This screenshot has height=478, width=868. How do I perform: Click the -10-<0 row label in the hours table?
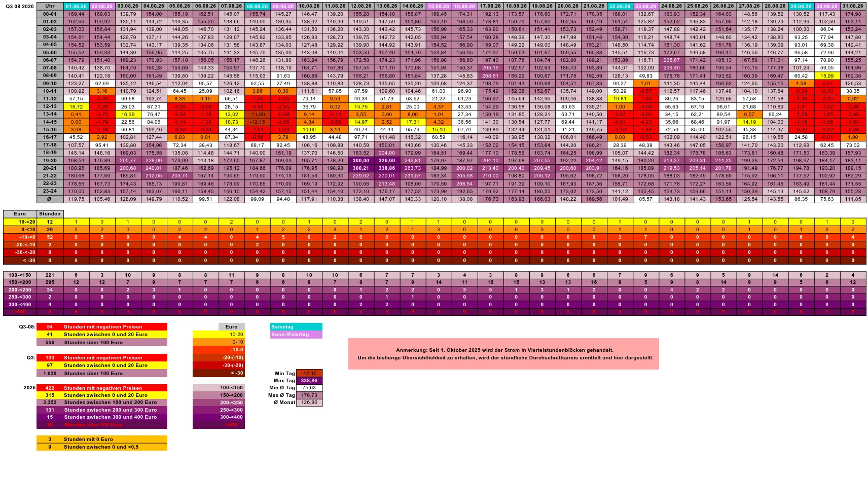[x=20, y=237]
